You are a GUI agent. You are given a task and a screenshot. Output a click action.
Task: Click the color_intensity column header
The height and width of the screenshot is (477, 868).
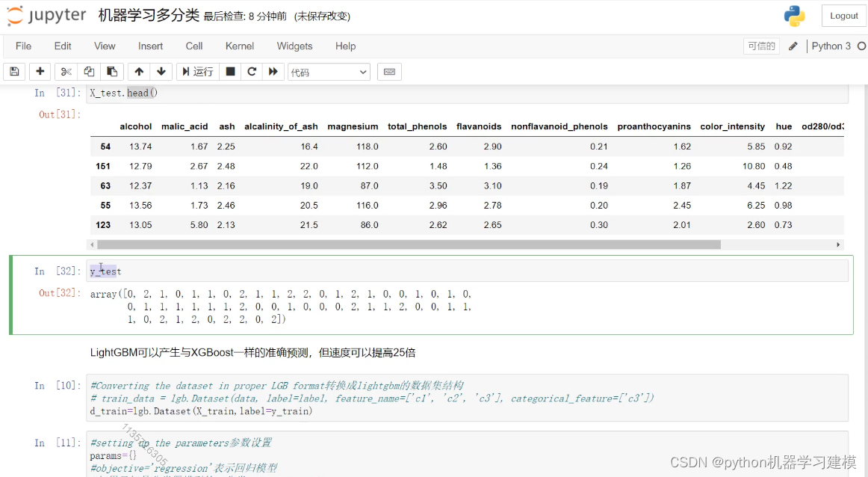click(732, 126)
